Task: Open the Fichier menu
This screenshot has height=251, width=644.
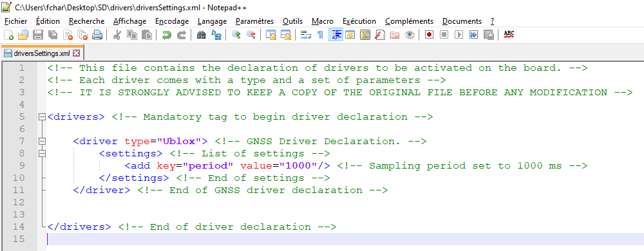Action: coord(15,21)
